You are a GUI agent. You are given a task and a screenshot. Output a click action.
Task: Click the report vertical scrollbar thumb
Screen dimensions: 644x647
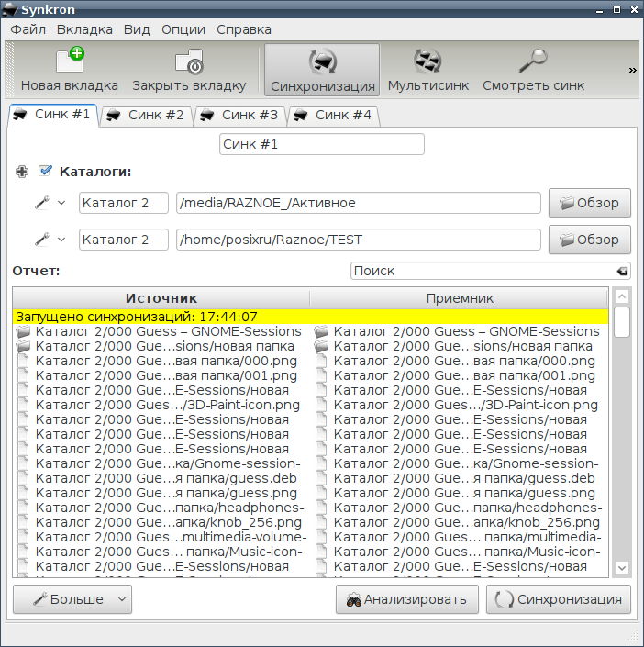point(622,322)
